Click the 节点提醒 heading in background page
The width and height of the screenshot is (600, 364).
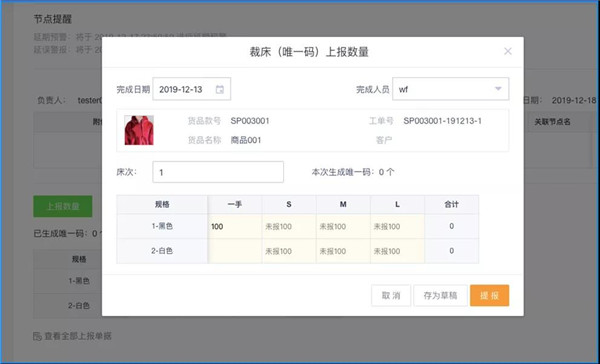52,19
